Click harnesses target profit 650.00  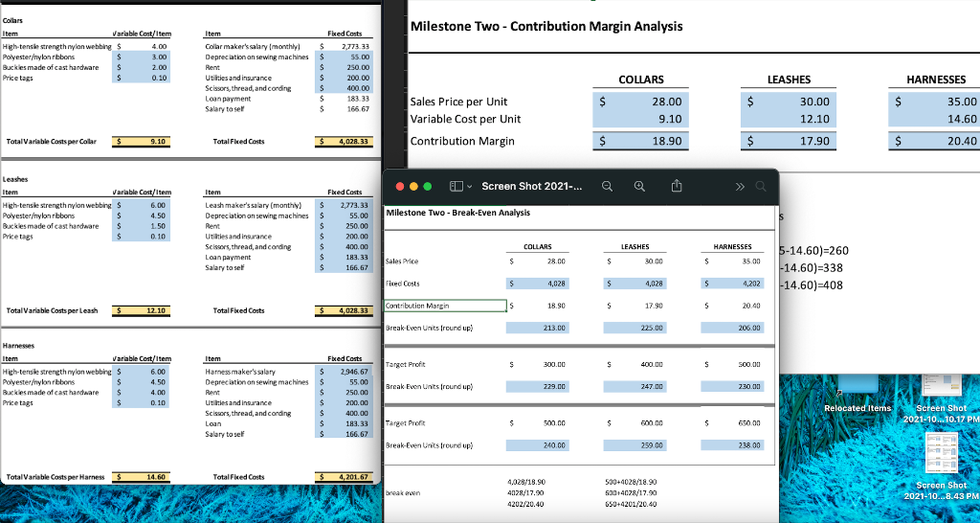(749, 423)
